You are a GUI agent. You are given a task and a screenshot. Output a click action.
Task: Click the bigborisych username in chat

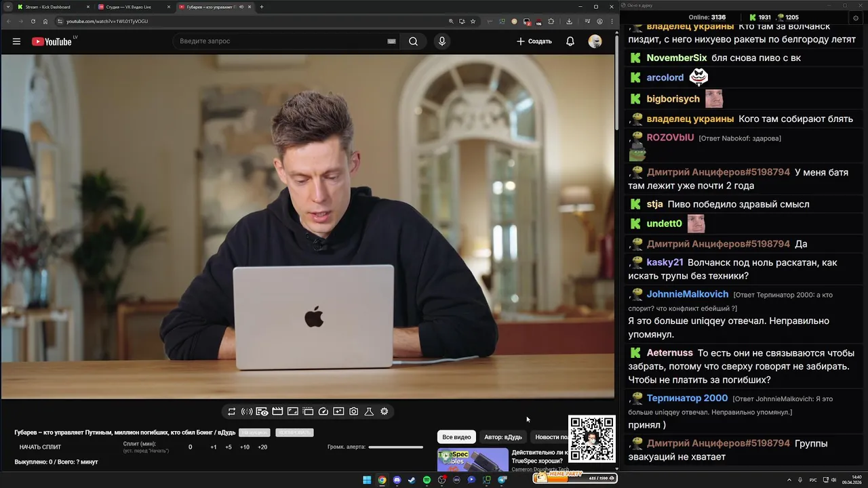[x=673, y=99]
